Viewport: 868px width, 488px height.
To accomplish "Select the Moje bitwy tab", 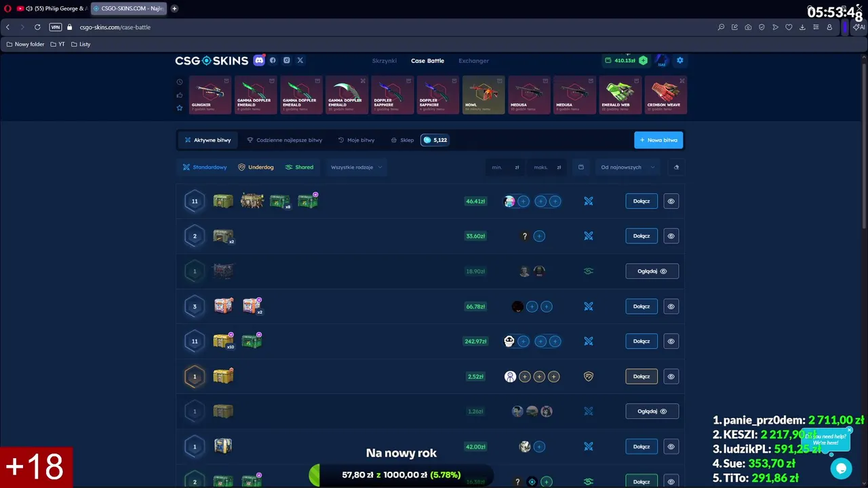I will tap(356, 140).
